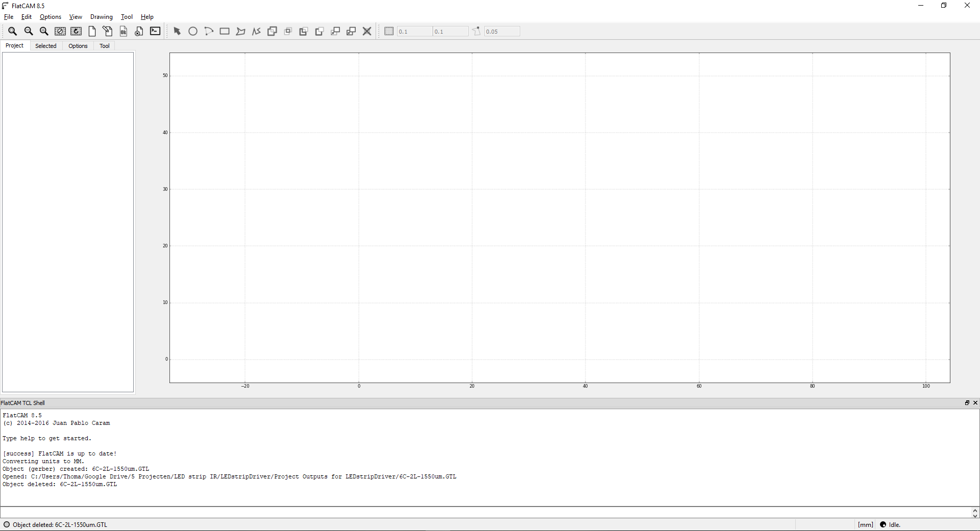The height and width of the screenshot is (531, 980).
Task: Restore down the FlatCAM window
Action: click(x=944, y=6)
